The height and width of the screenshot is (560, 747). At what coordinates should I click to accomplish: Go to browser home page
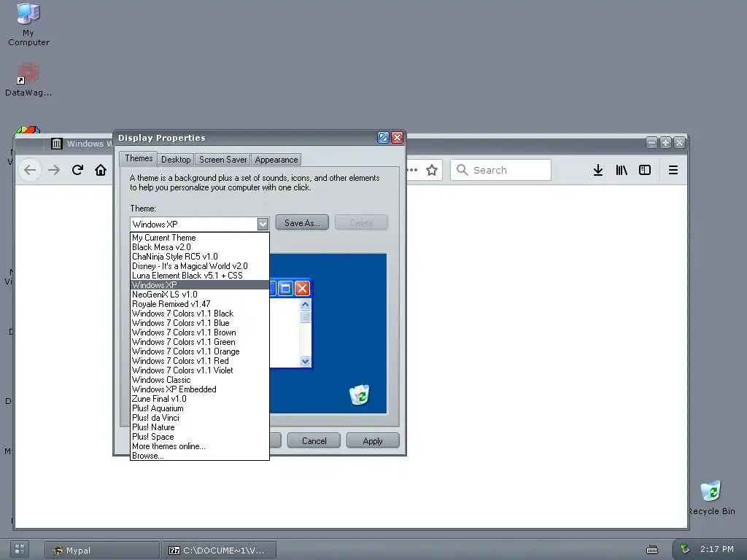pos(101,170)
